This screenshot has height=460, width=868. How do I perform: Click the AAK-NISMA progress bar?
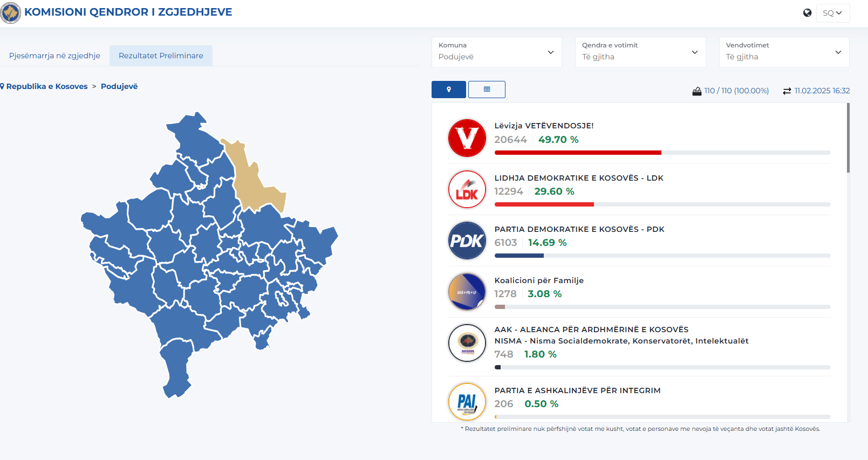pos(662,367)
